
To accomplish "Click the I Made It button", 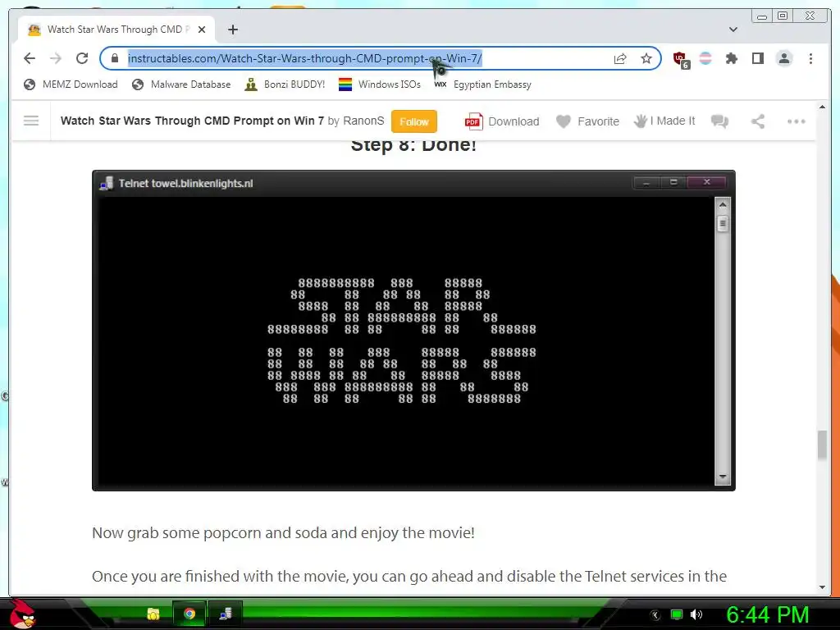I will [x=664, y=121].
